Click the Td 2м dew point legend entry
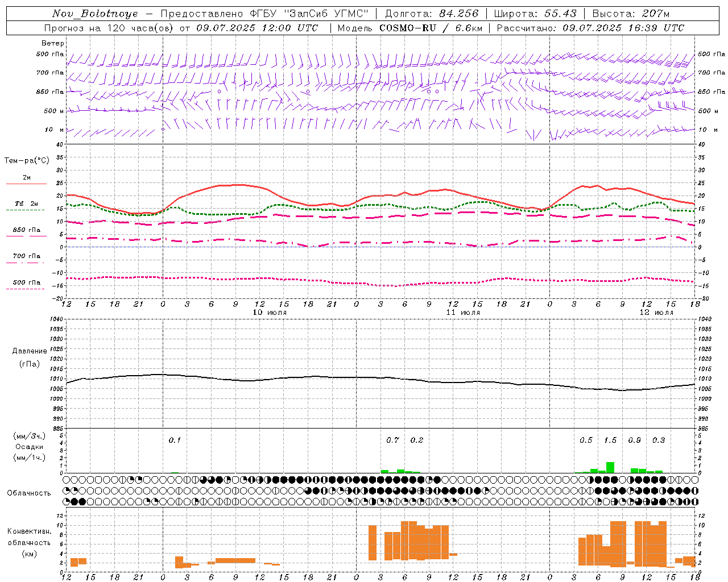The image size is (728, 582). (x=26, y=203)
